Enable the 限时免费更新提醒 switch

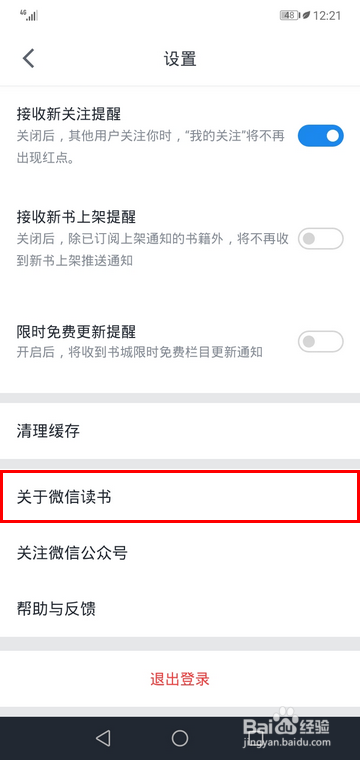pyautogui.click(x=320, y=342)
